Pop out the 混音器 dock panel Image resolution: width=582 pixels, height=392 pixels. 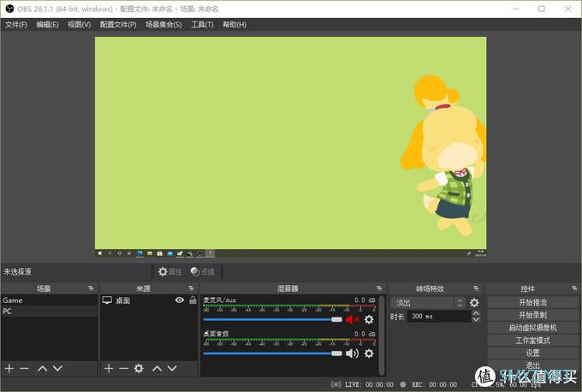point(379,288)
